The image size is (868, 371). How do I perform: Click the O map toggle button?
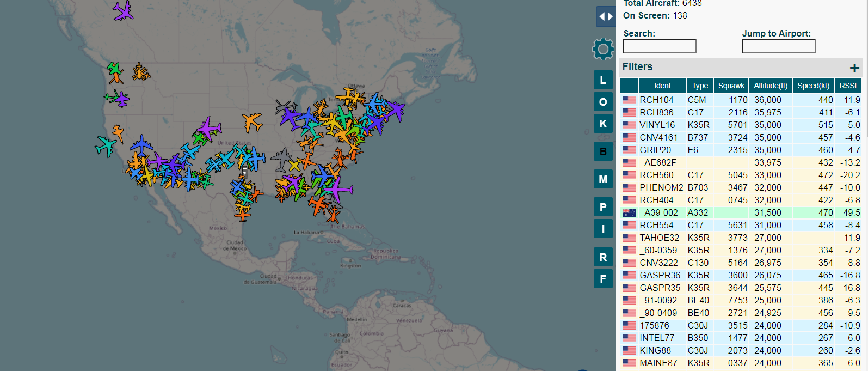click(x=603, y=102)
